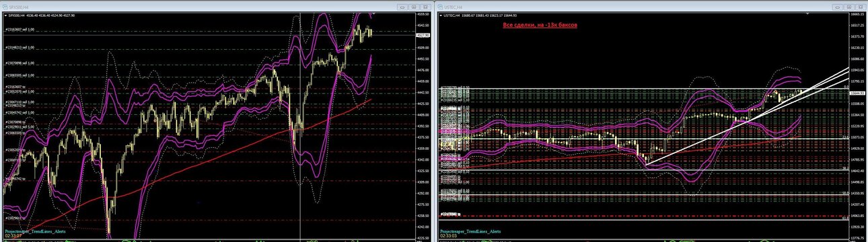The height and width of the screenshot is (242, 868).
Task: Click 4392.50 on SPX500 price scale
Action: pos(423,126)
